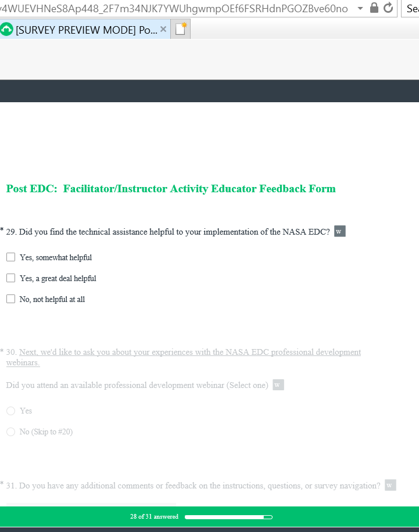Select 'No, not helpful at all' checkbox

pyautogui.click(x=10, y=299)
